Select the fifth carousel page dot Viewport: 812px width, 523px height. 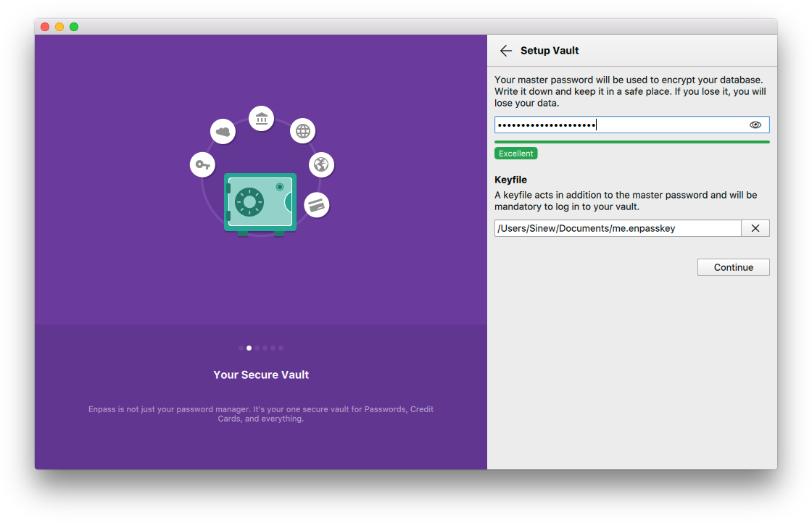click(x=273, y=348)
